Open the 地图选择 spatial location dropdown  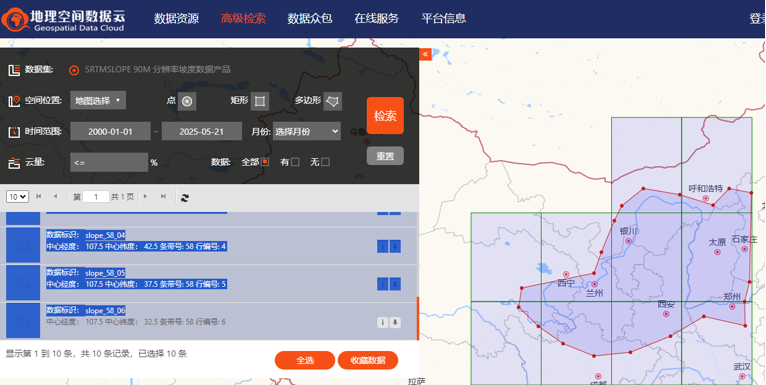pyautogui.click(x=98, y=101)
